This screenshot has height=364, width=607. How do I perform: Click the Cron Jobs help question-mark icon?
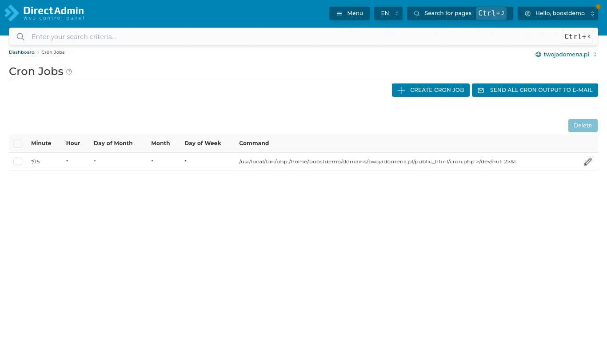coord(69,72)
